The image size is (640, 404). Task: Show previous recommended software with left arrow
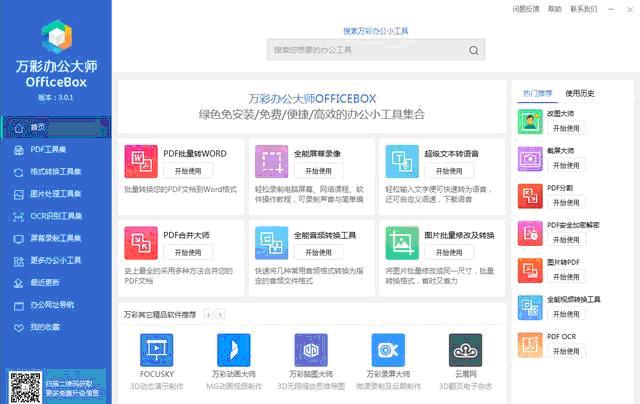pos(209,315)
